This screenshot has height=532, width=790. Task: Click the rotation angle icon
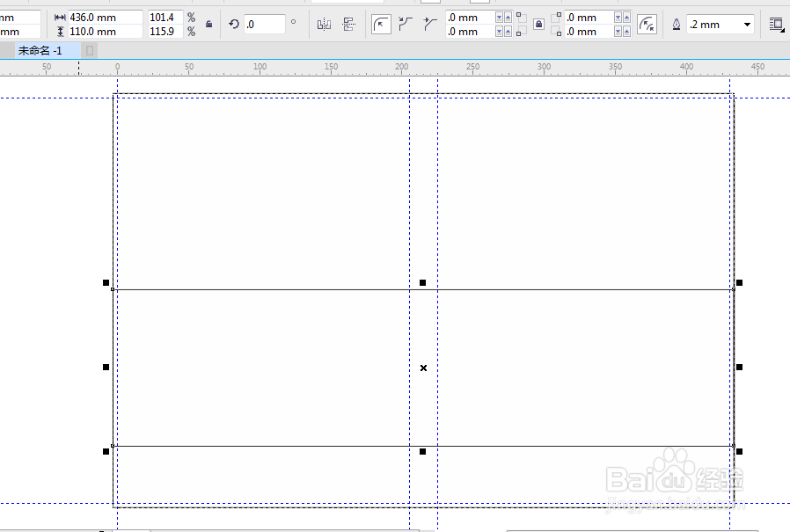(234, 24)
